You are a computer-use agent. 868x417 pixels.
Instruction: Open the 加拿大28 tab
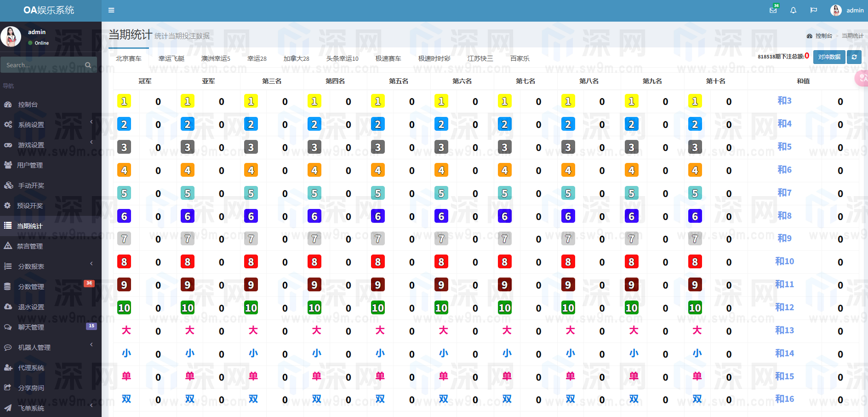click(x=296, y=58)
